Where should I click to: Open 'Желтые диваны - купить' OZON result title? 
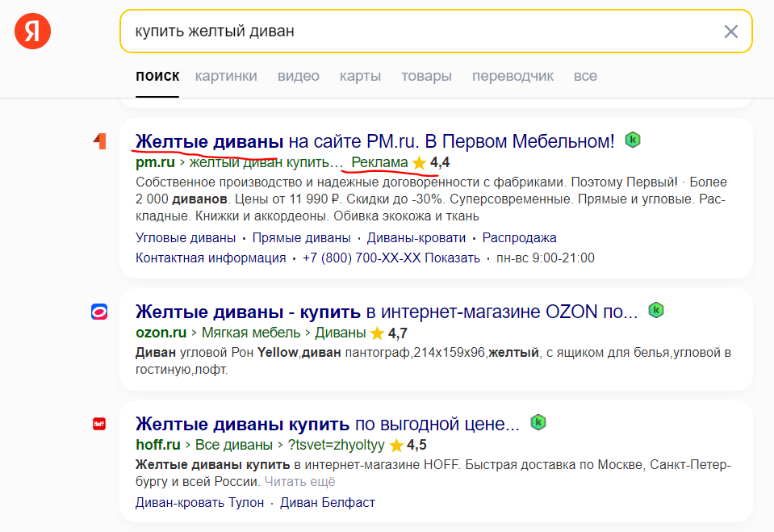coord(387,312)
